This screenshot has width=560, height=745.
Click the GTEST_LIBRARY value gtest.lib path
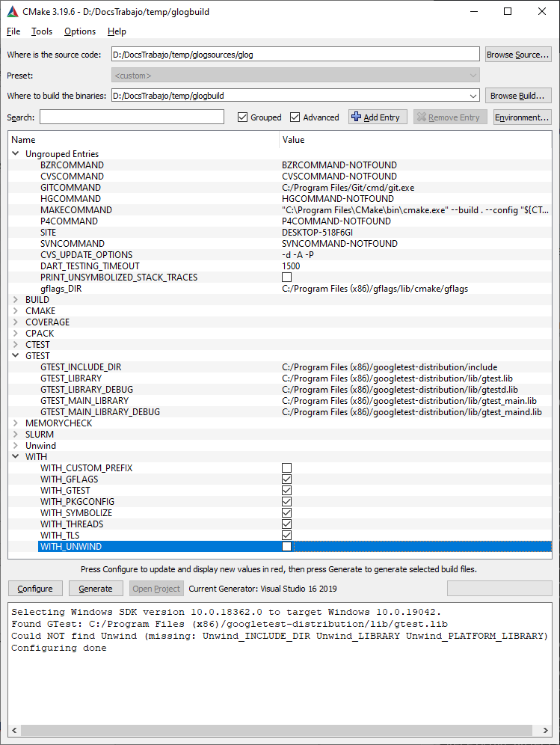(x=397, y=378)
